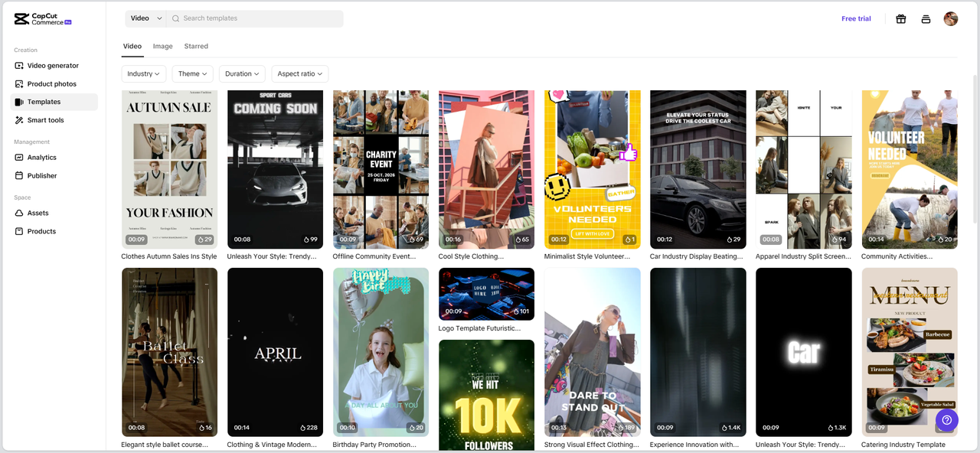The image size is (980, 453).
Task: Go to Analytics in sidebar
Action: click(42, 158)
